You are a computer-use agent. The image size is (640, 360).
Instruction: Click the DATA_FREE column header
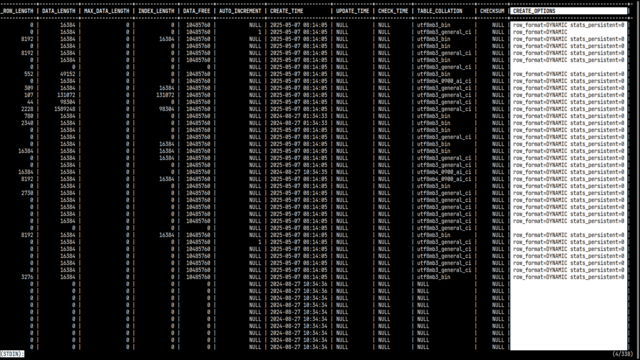[196, 11]
